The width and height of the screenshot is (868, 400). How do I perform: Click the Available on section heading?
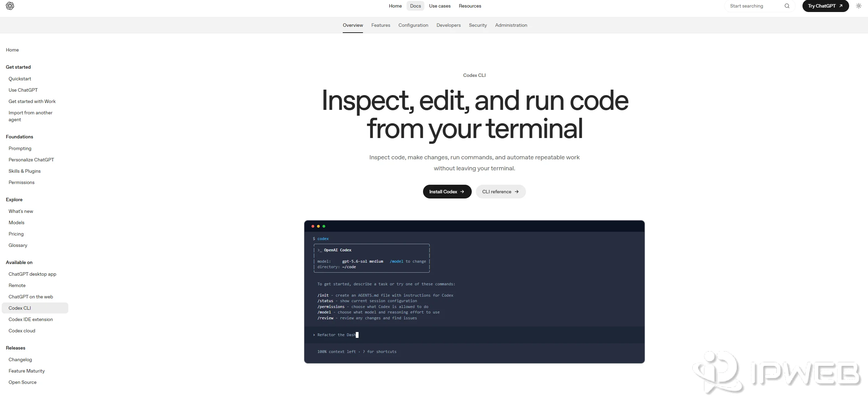[19, 262]
